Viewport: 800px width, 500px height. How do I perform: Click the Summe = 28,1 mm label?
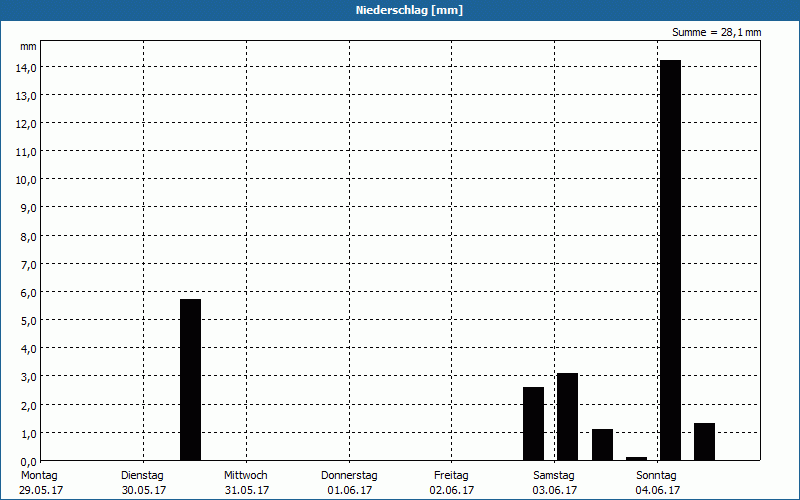point(716,32)
